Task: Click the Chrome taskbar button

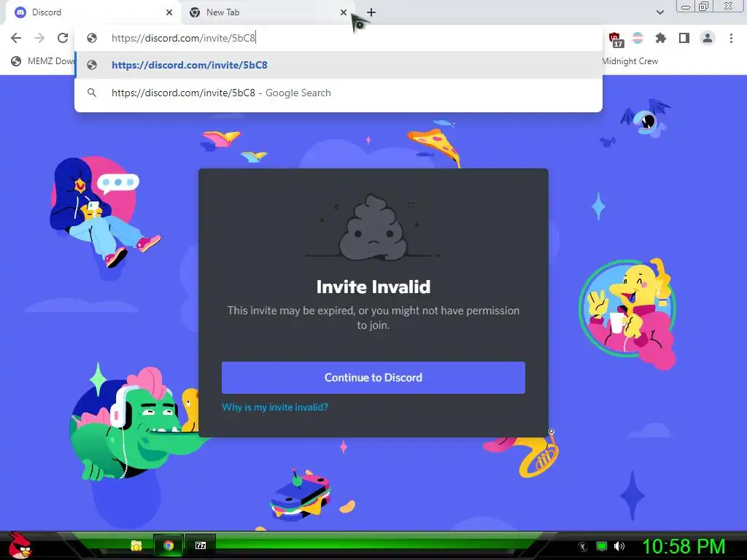Action: [169, 545]
